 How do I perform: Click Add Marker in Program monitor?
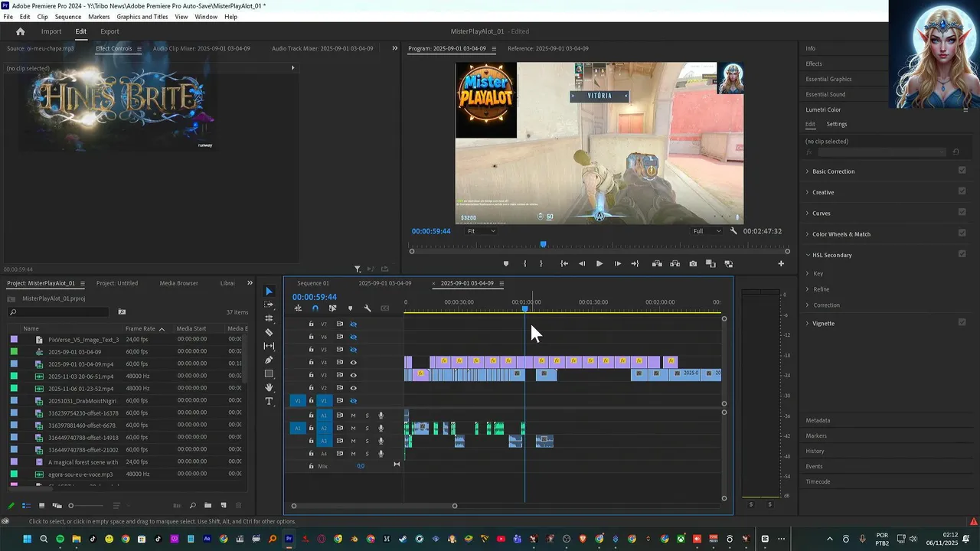(505, 263)
